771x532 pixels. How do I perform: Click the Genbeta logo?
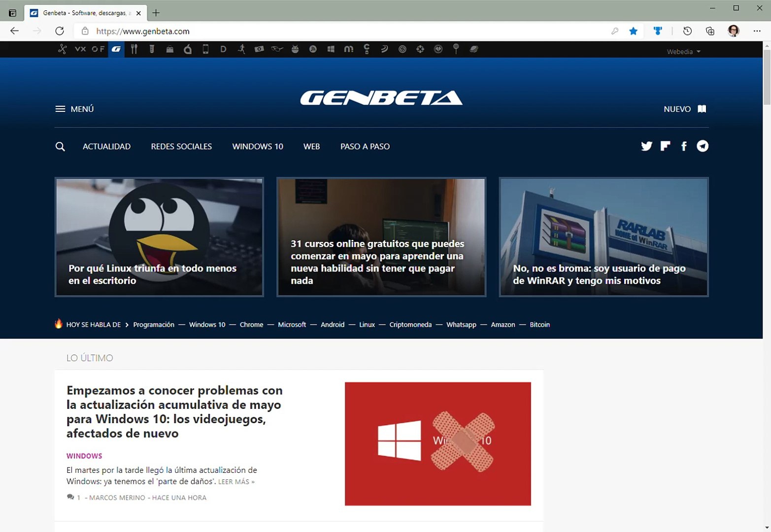point(381,98)
